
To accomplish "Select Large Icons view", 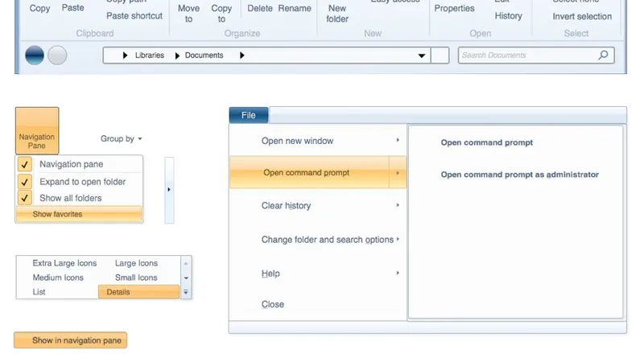I will coord(136,263).
